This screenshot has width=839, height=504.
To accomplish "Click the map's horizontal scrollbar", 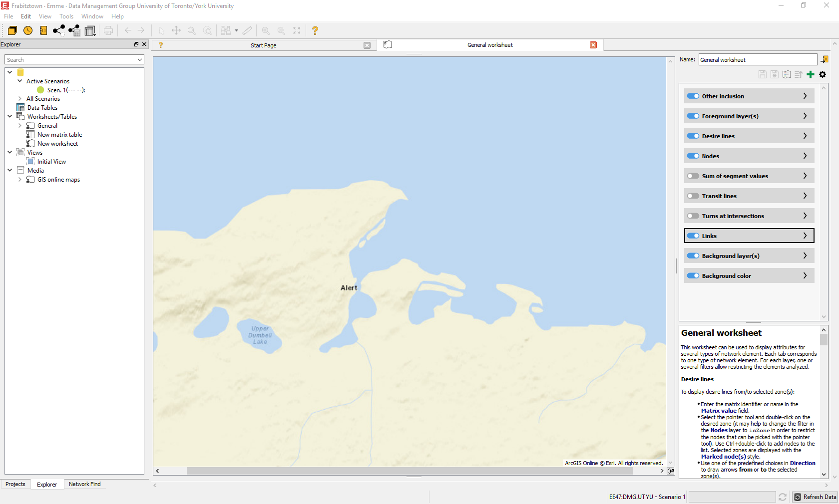I will [410, 471].
